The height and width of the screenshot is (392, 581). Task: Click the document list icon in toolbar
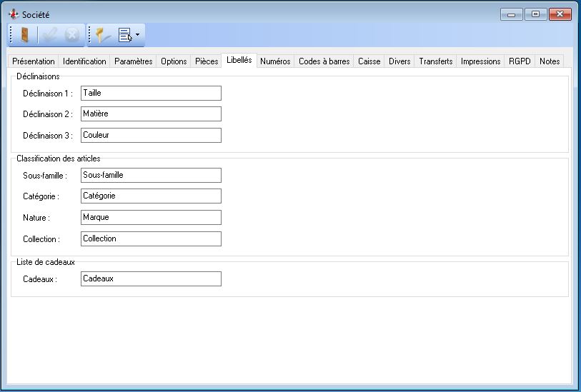click(125, 34)
